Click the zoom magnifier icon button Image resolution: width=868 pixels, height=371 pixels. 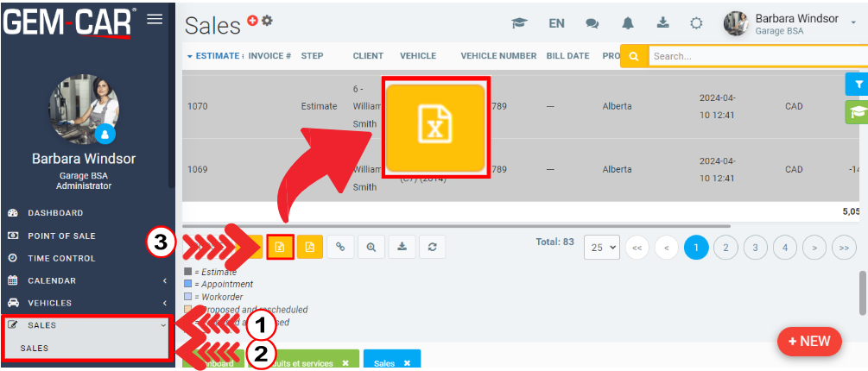point(371,247)
